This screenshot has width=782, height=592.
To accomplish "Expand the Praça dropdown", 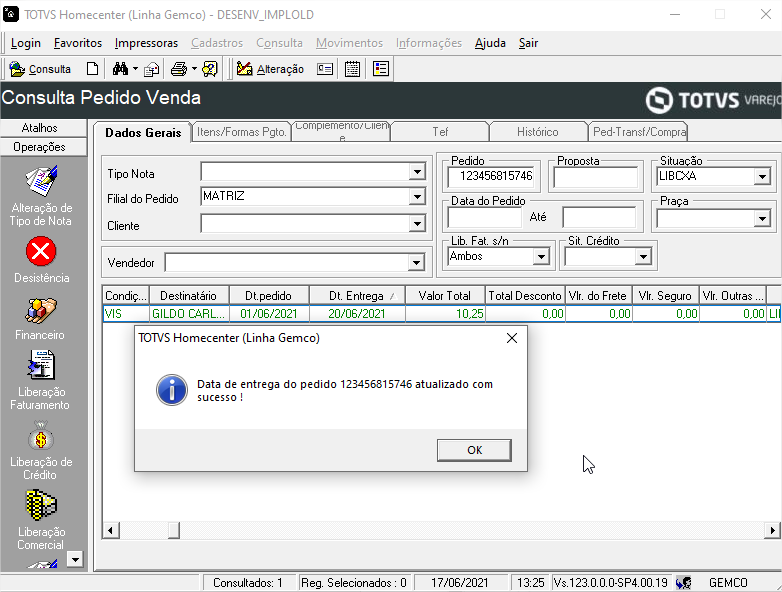I will point(762,218).
